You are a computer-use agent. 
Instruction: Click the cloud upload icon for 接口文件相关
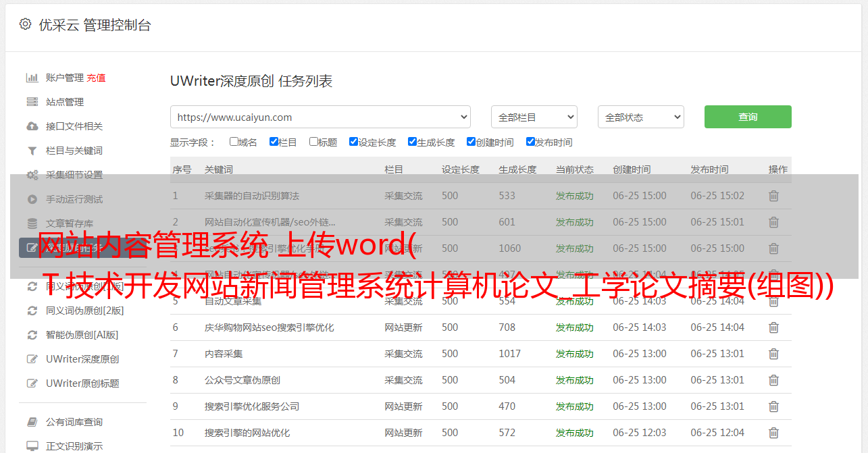point(32,126)
